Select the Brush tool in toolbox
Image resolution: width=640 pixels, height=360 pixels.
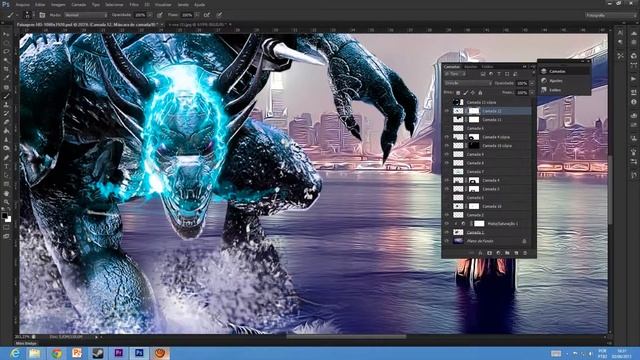[x=6, y=96]
